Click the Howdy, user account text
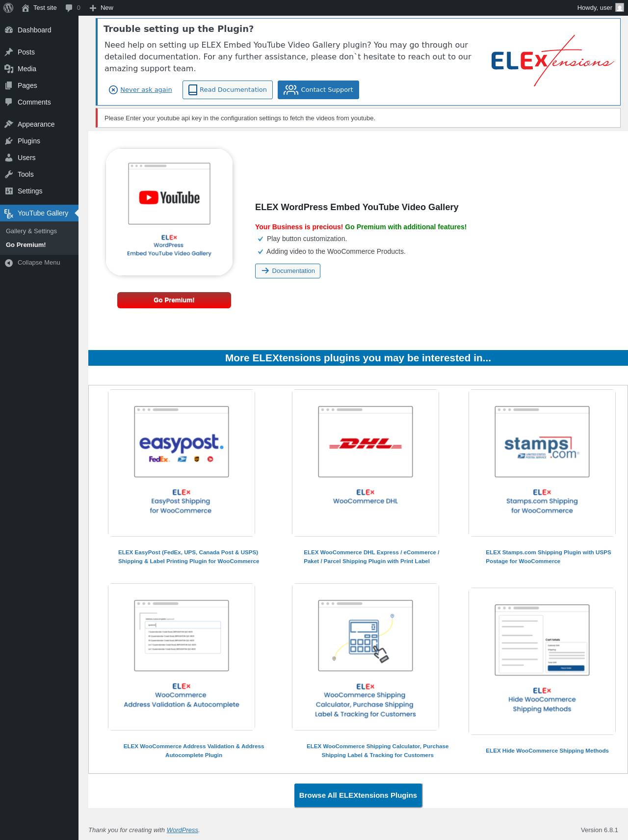Image resolution: width=628 pixels, height=840 pixels. (x=595, y=8)
